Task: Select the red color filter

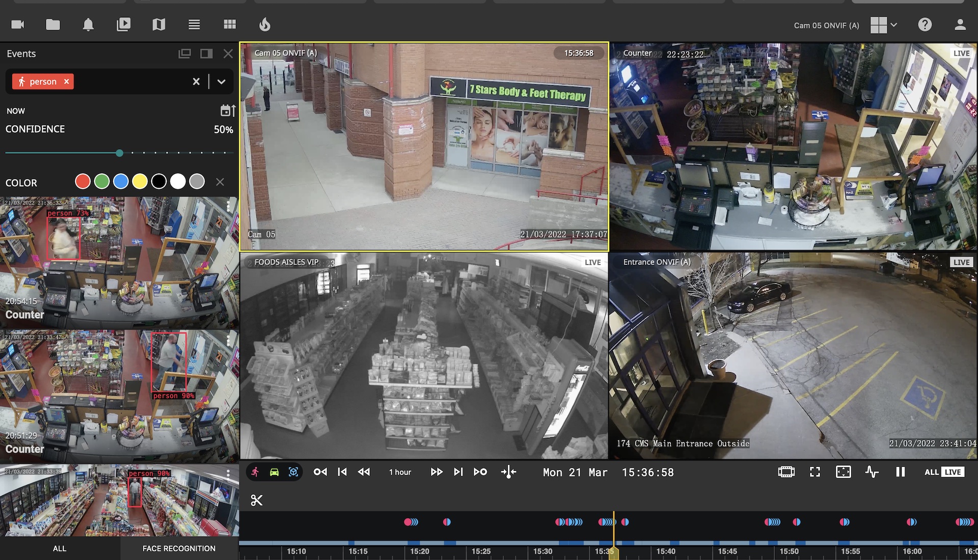Action: tap(83, 181)
